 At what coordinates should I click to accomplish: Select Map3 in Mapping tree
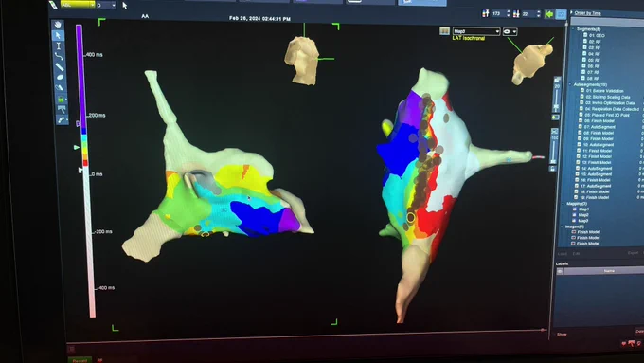(x=583, y=220)
